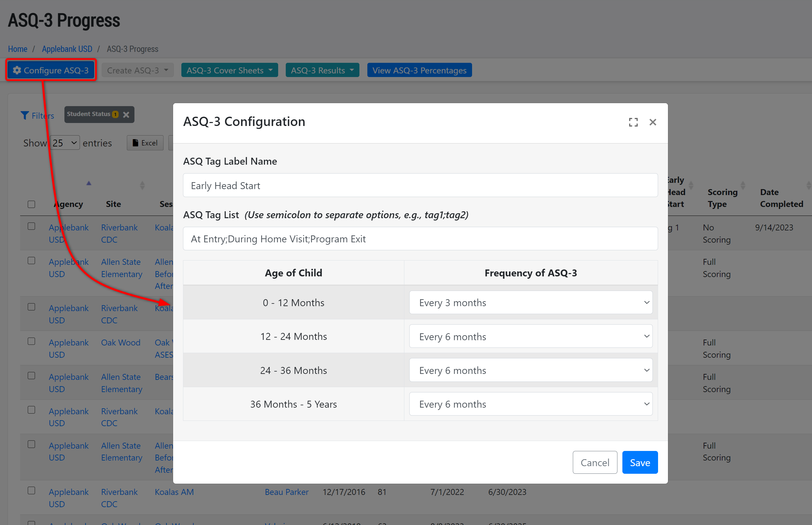The width and height of the screenshot is (812, 525).
Task: Sort by Site column arrows
Action: click(142, 185)
